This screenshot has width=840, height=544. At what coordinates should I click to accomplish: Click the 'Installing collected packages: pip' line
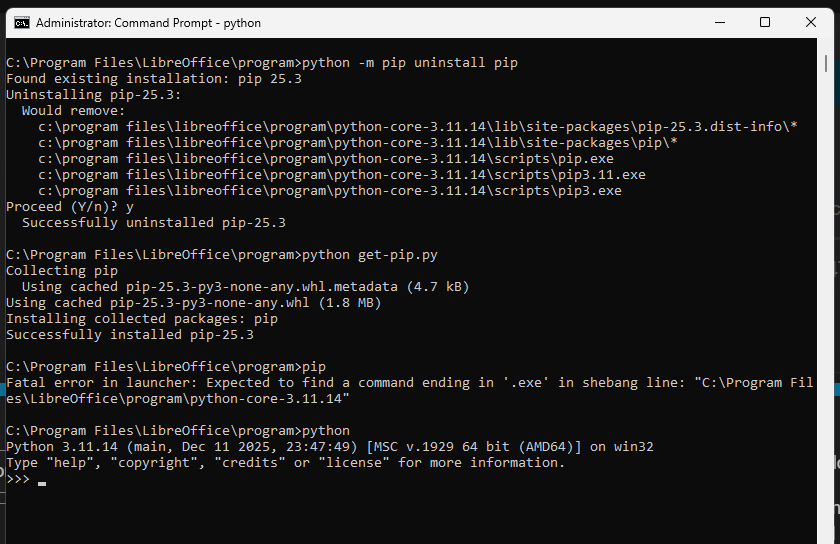[142, 319]
